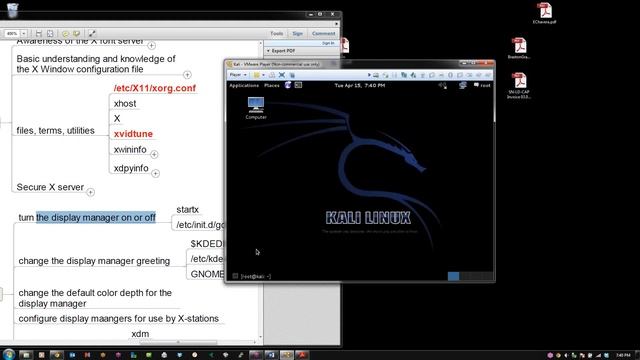Viewport: 640px width, 360px height.
Task: Click the 'files, terms, utilities' node
Action: tap(56, 131)
